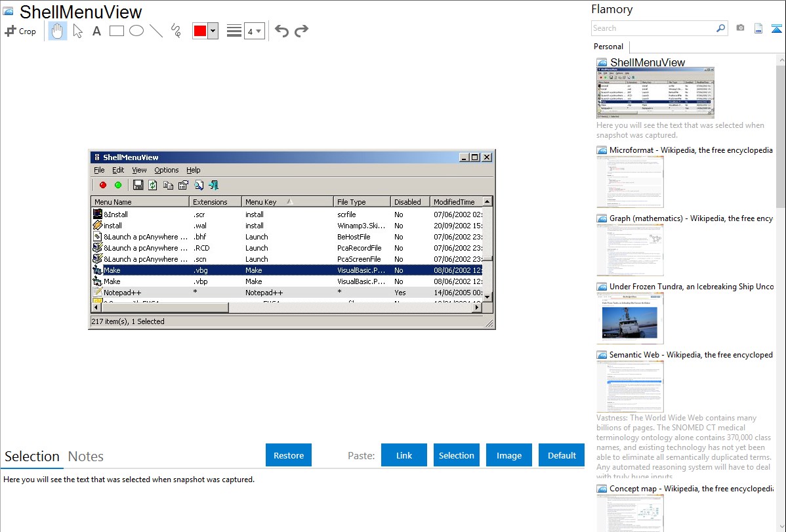
Task: Click in the Flamory Search field
Action: [653, 28]
